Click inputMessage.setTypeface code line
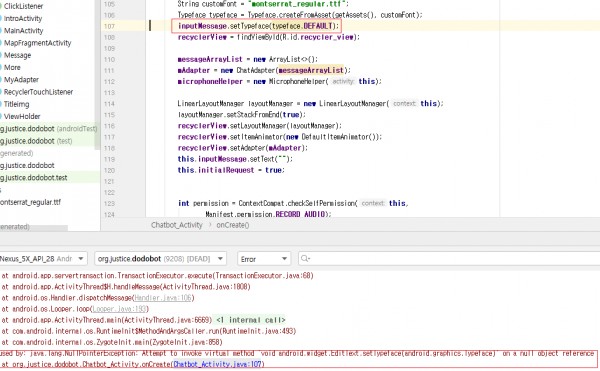This screenshot has height=371, width=600. (x=258, y=26)
